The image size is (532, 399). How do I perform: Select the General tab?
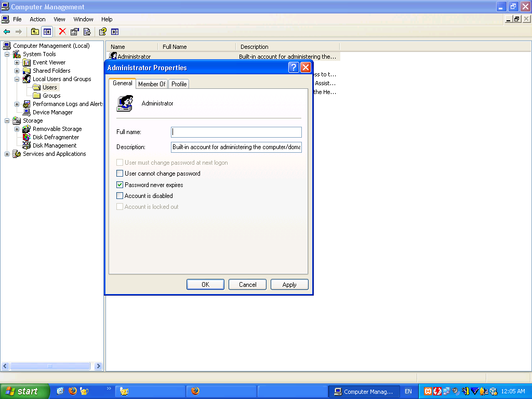point(123,83)
